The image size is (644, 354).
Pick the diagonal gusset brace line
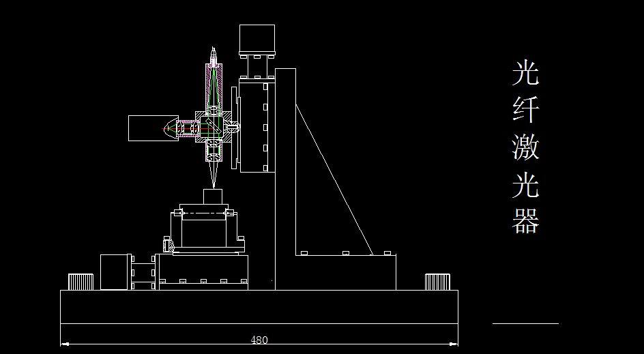tap(334, 179)
